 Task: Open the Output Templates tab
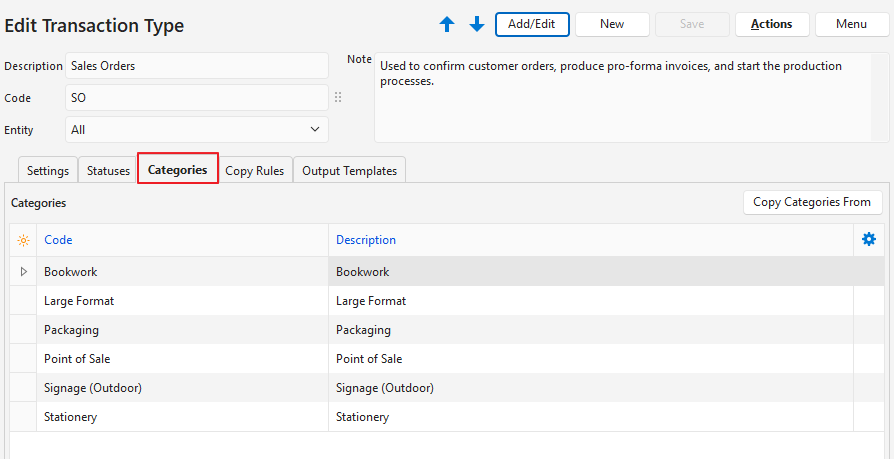(349, 171)
